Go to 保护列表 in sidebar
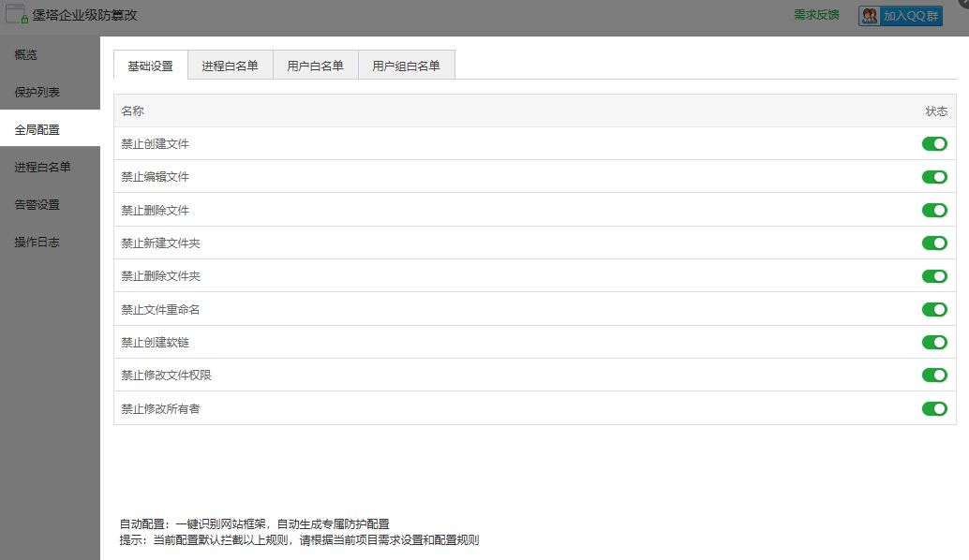Image resolution: width=969 pixels, height=560 pixels. tap(37, 93)
